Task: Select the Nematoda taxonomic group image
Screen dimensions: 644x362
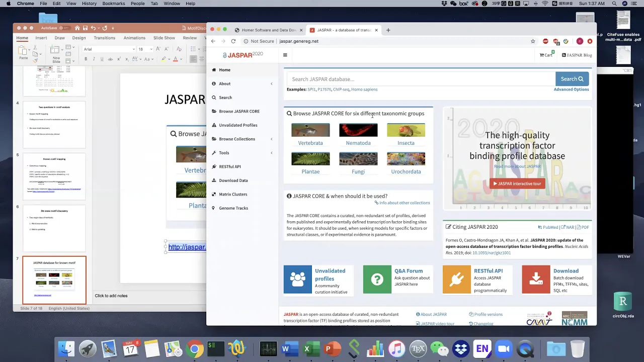Action: click(358, 130)
